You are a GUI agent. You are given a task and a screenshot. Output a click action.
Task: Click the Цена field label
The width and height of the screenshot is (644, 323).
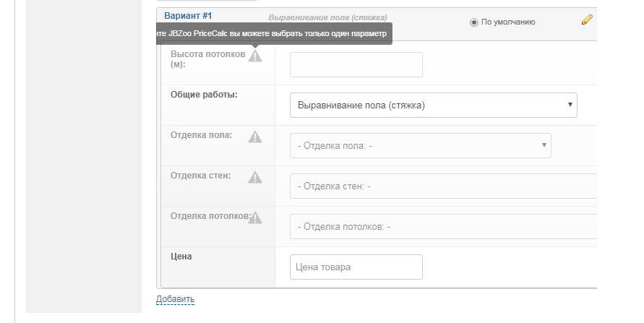[181, 256]
